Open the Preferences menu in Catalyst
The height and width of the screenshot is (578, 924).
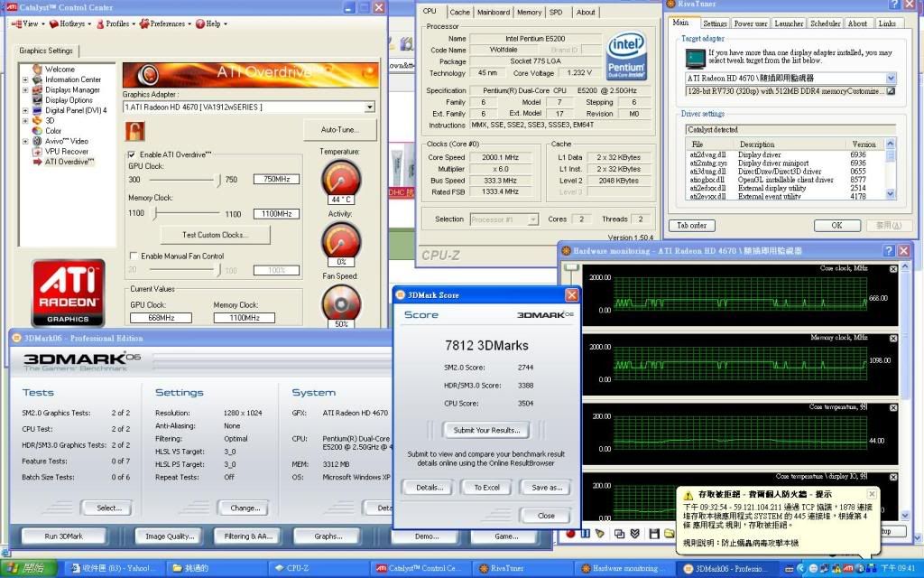pos(165,23)
